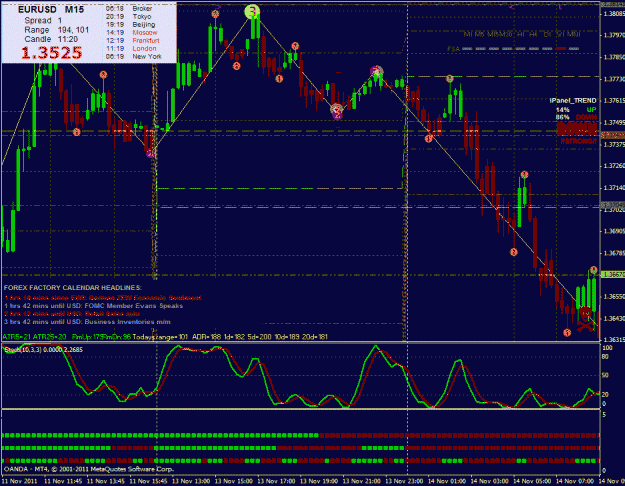Viewport: 625px width, 486px height.
Task: Click the 14 Nov 05:00 time axis label
Action: pos(532,481)
